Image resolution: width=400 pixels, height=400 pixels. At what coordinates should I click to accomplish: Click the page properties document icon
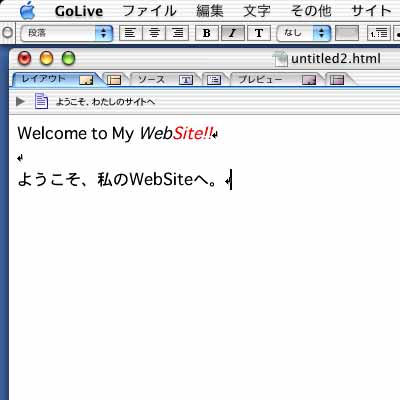41,101
